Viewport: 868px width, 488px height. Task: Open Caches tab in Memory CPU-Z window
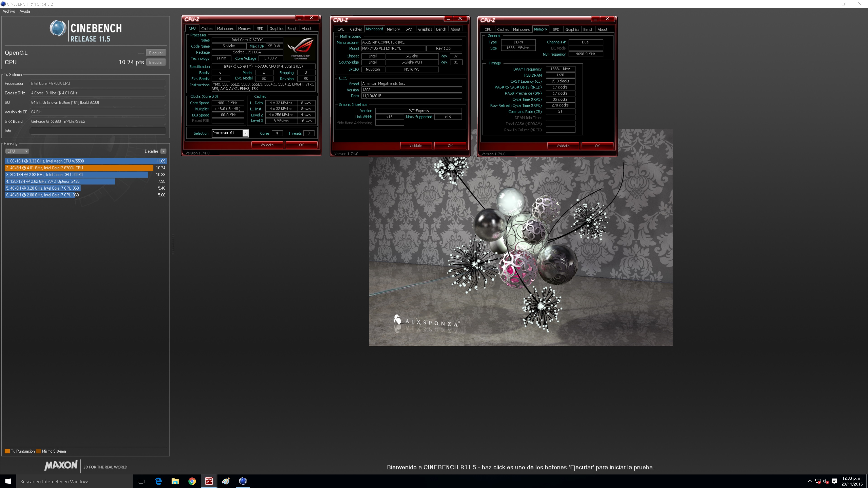point(503,29)
